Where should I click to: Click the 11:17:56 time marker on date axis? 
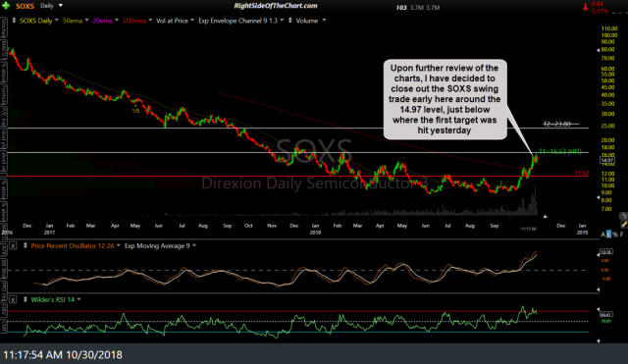528,229
